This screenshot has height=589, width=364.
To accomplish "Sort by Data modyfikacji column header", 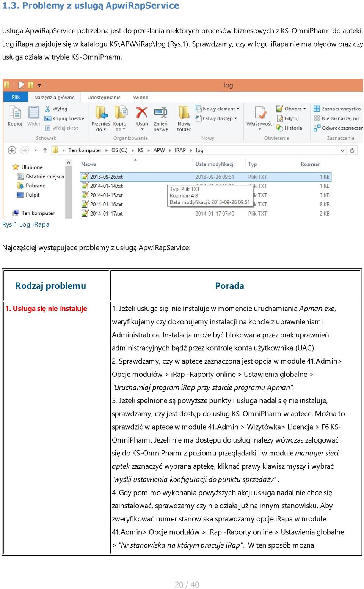I will 215,164.
